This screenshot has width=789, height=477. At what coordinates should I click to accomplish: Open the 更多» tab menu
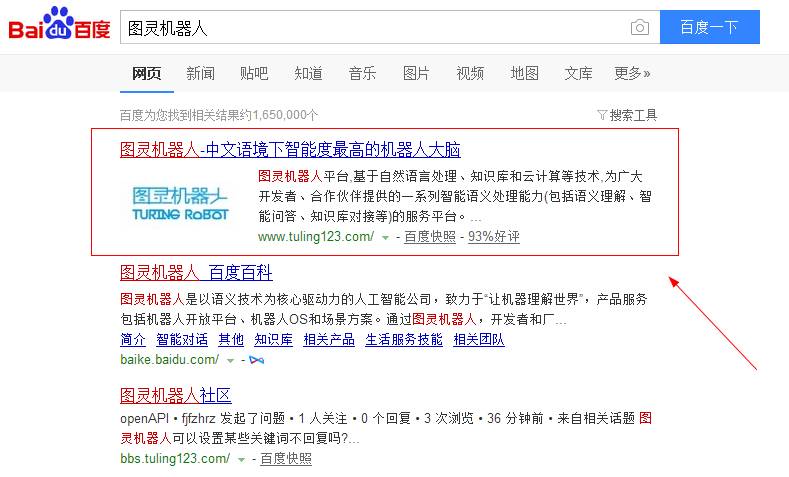coord(632,73)
